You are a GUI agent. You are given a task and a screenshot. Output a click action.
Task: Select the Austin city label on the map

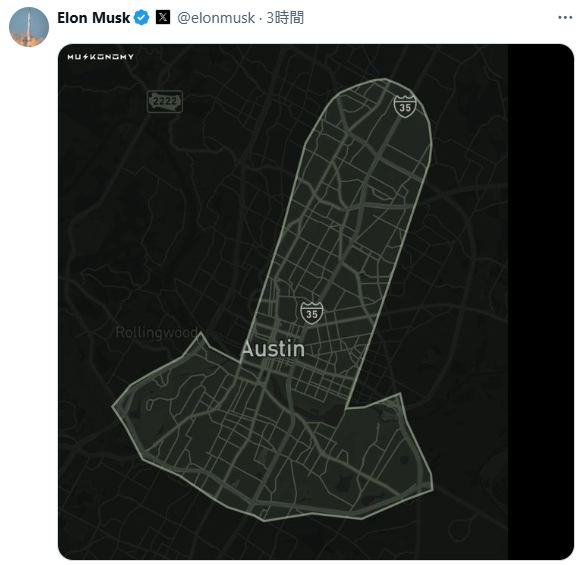[273, 349]
